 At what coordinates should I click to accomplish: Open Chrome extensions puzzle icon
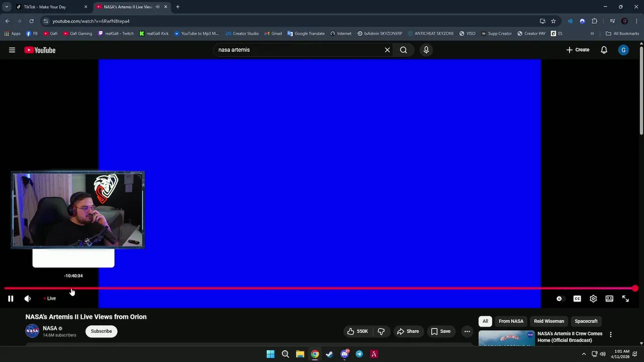click(594, 21)
